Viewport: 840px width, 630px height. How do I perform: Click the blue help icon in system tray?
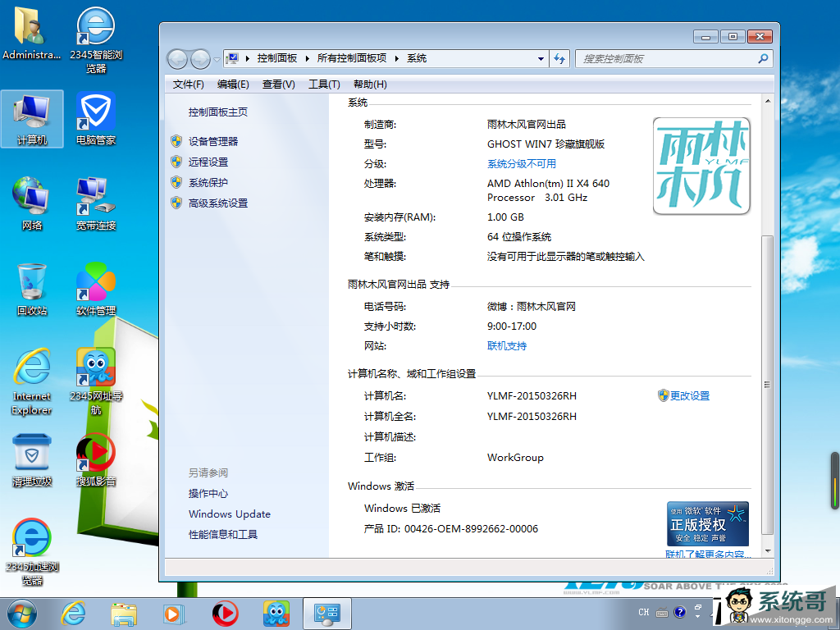click(679, 612)
